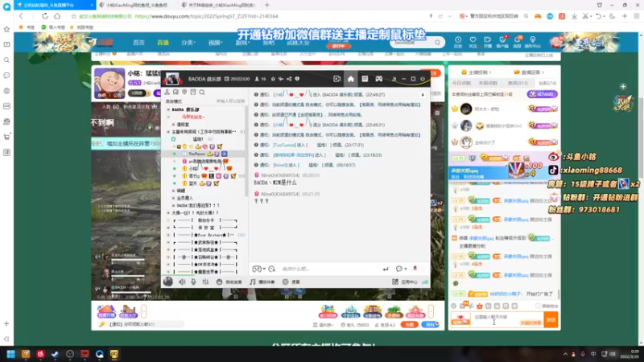Open the channel info shield icon

(x=297, y=79)
